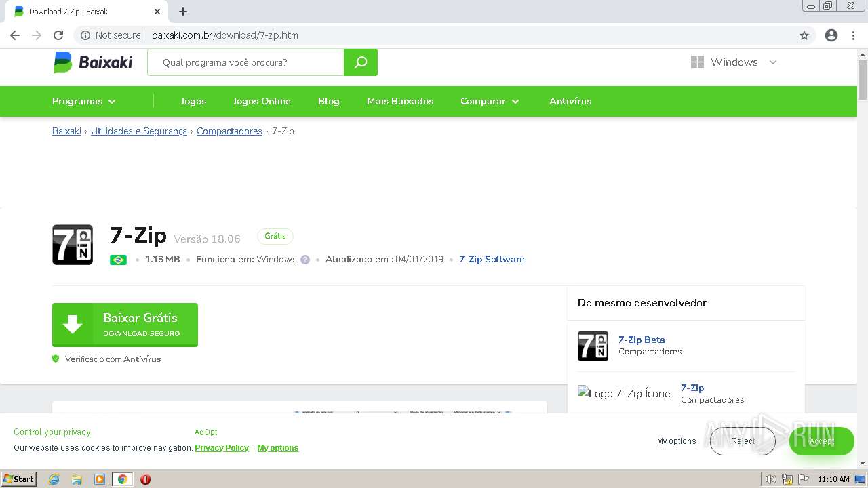This screenshot has height=488, width=868.
Task: Open a new browser tab
Action: point(183,12)
